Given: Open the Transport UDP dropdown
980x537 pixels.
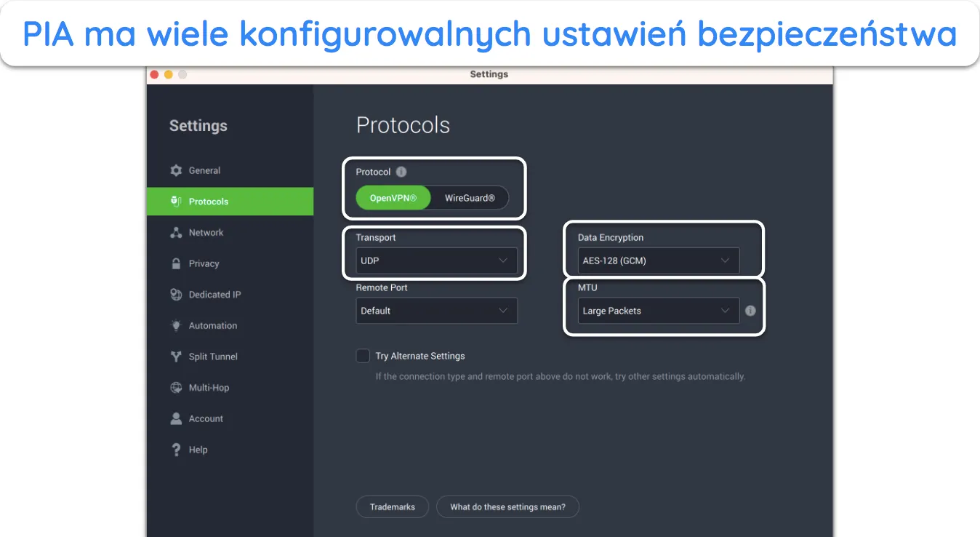Looking at the screenshot, I should (x=436, y=260).
